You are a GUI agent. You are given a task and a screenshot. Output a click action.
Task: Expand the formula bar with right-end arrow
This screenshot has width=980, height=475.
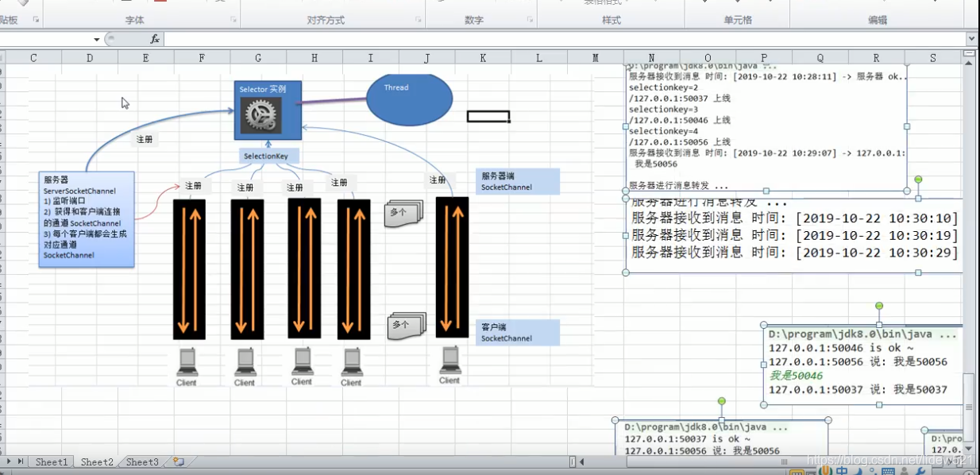[x=972, y=39]
